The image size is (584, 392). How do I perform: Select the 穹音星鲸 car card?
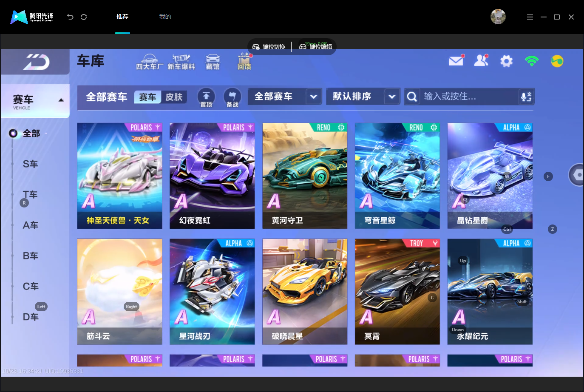pyautogui.click(x=397, y=176)
